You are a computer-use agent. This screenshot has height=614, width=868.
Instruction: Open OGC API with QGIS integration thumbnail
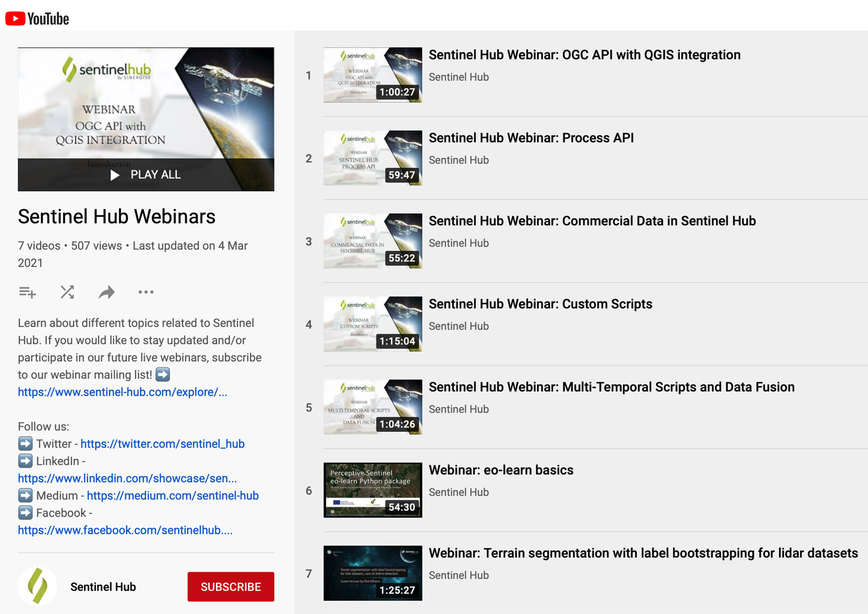coord(373,75)
